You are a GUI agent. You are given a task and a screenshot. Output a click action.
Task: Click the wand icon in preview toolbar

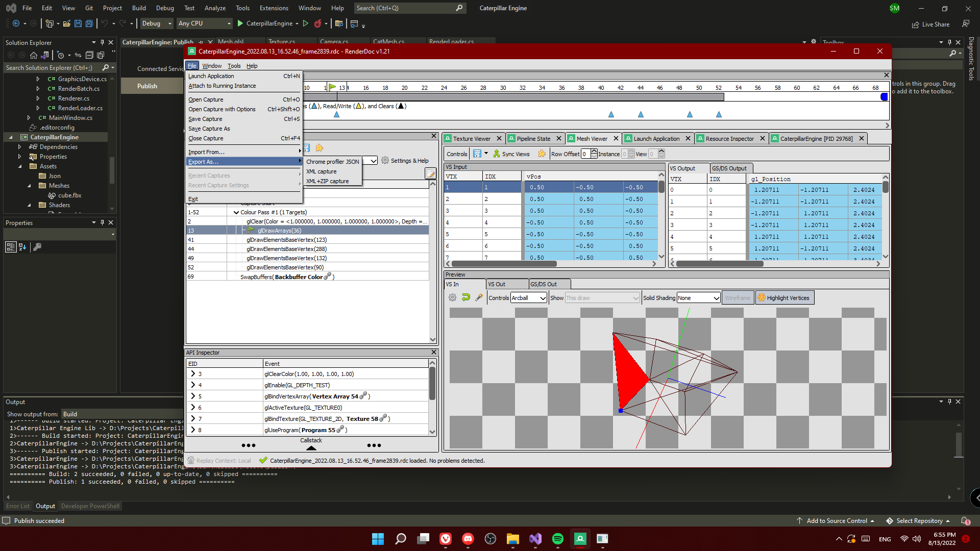pos(479,297)
